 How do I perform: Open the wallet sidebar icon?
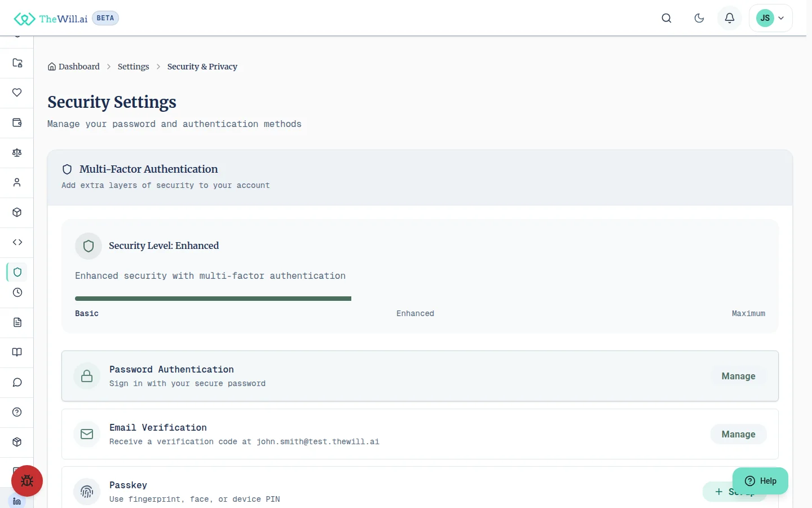pyautogui.click(x=17, y=122)
